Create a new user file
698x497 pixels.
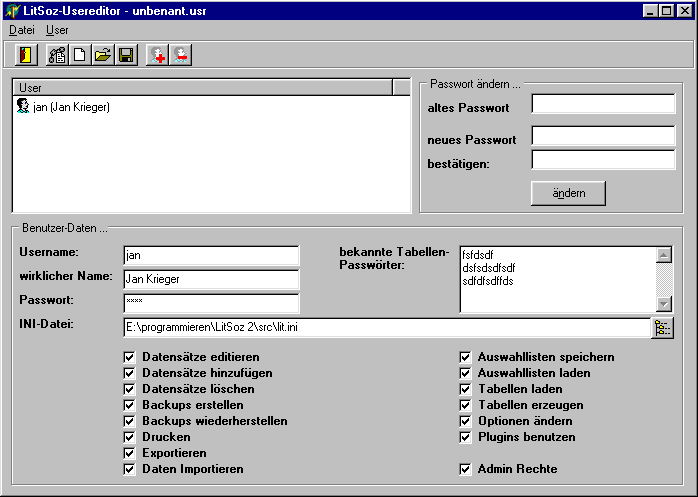tap(80, 55)
